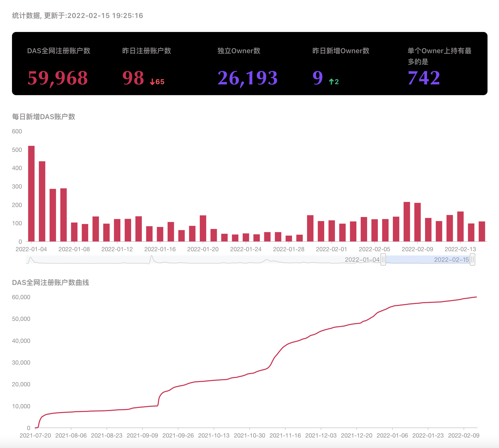Viewport: 499px width, 448px height.
Task: Click the total accounts number 59,968
Action: tap(58, 78)
